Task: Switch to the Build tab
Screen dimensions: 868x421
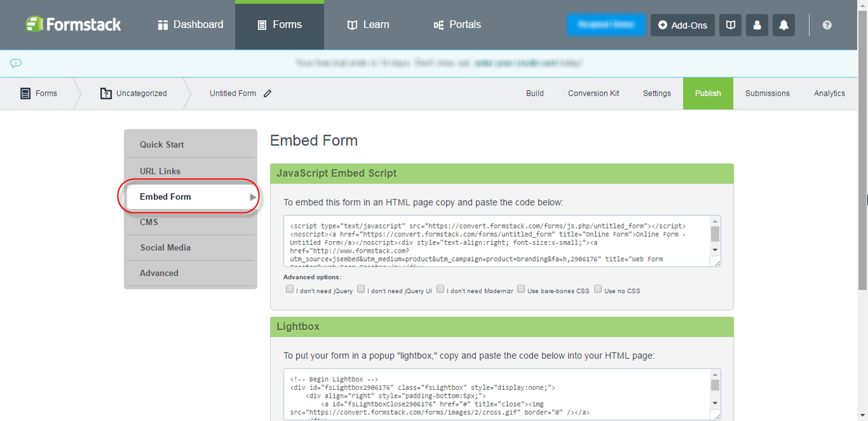Action: click(535, 94)
